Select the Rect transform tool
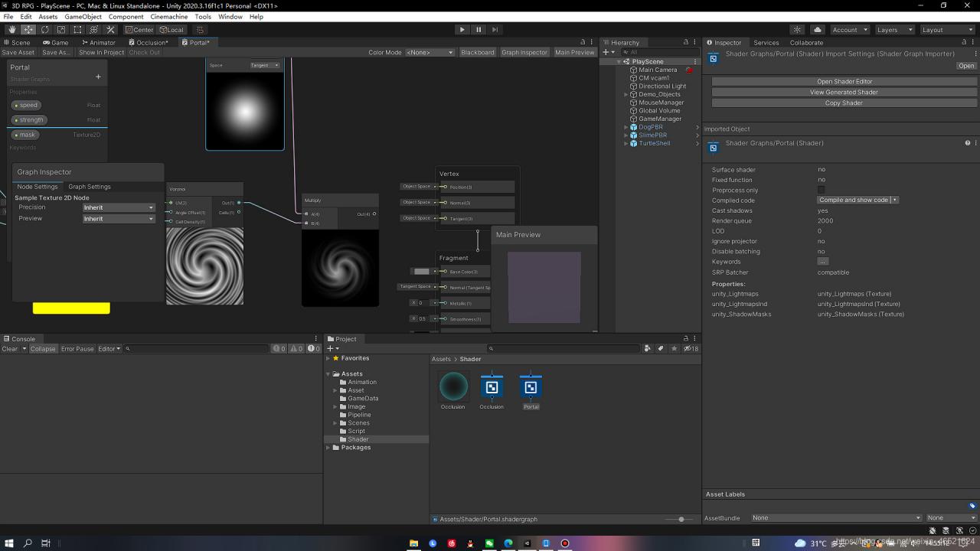The image size is (980, 551). (77, 30)
